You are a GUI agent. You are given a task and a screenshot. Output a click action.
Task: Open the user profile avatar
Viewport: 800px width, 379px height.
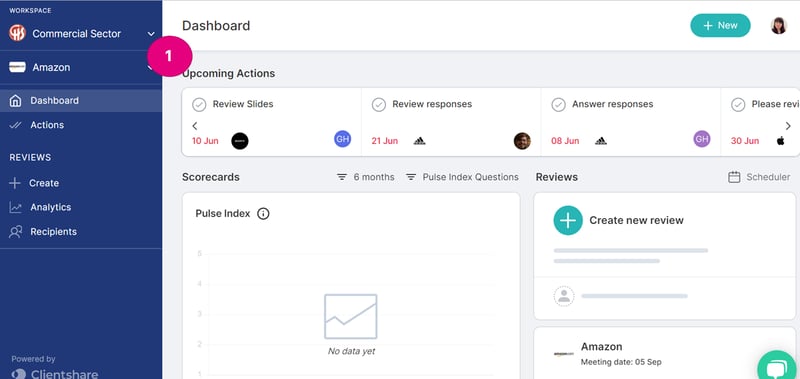(779, 26)
